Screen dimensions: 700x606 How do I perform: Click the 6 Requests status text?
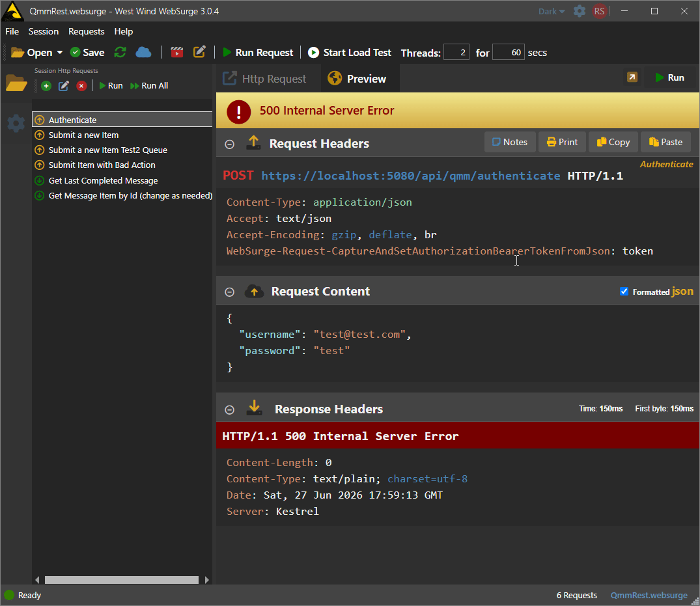[576, 596]
